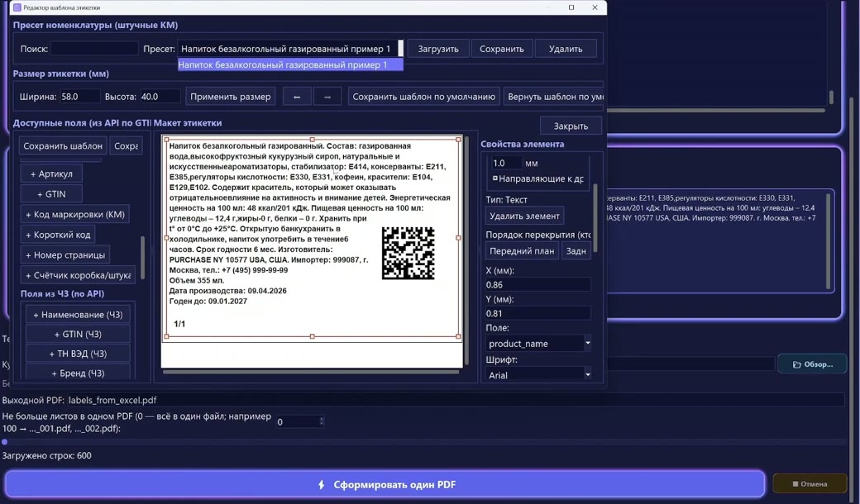Screen dimensions: 860x504
Task: Click the 1.0 мм value field
Action: point(506,163)
